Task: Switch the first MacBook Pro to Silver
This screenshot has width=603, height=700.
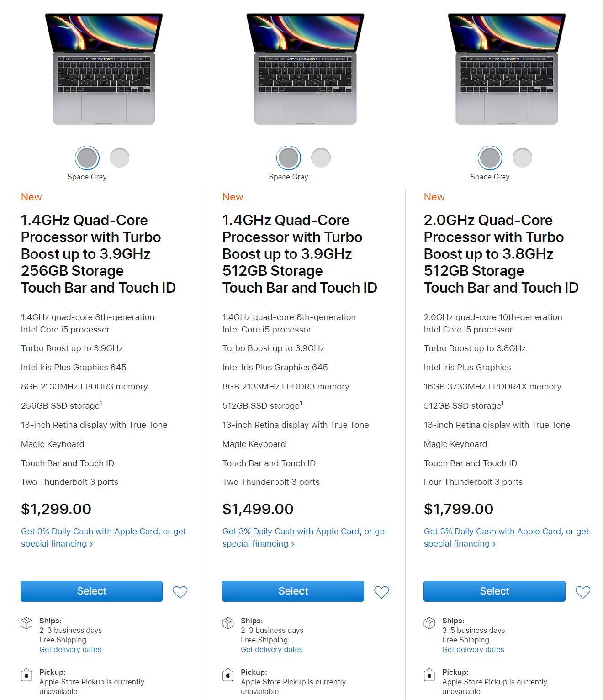Action: click(x=119, y=158)
